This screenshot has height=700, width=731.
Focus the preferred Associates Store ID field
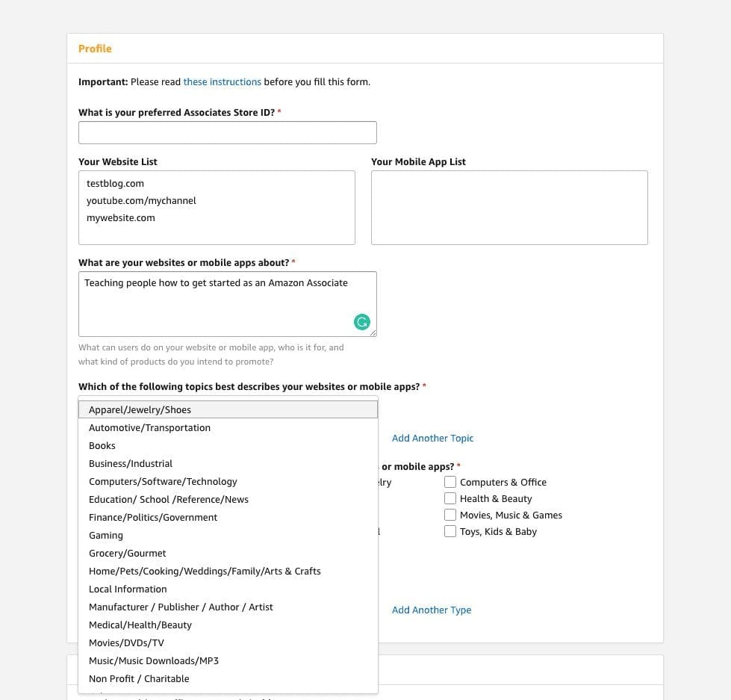228,132
